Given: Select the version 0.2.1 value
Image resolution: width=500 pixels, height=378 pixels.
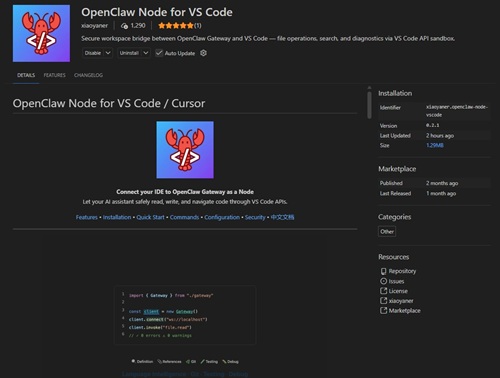Looking at the screenshot, I should (x=432, y=125).
